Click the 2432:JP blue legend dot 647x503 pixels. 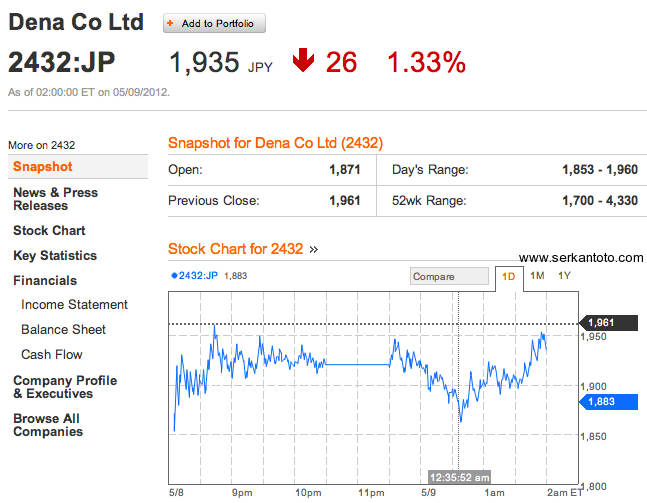tap(174, 276)
